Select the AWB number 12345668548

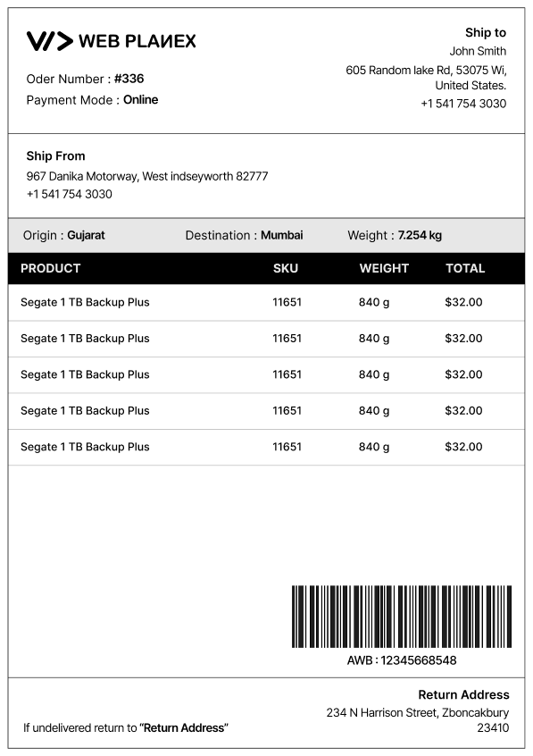pos(419,660)
